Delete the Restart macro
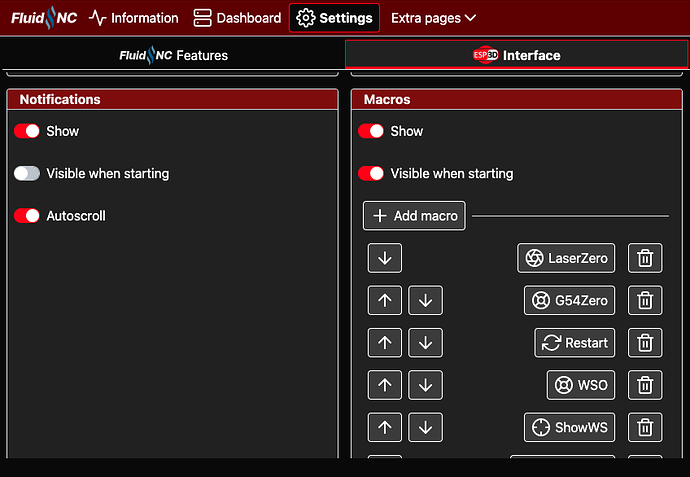The width and height of the screenshot is (690, 477). [x=645, y=343]
